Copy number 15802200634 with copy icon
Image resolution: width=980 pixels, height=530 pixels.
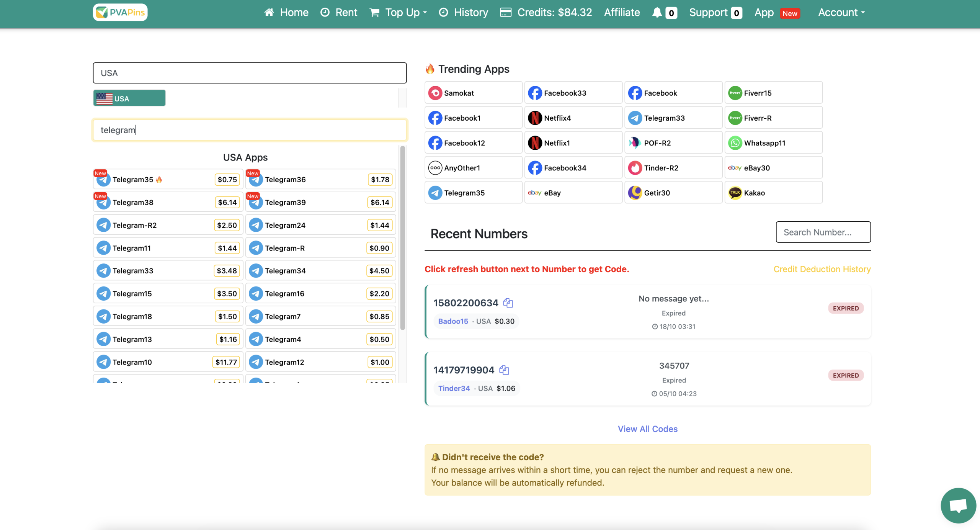point(508,303)
